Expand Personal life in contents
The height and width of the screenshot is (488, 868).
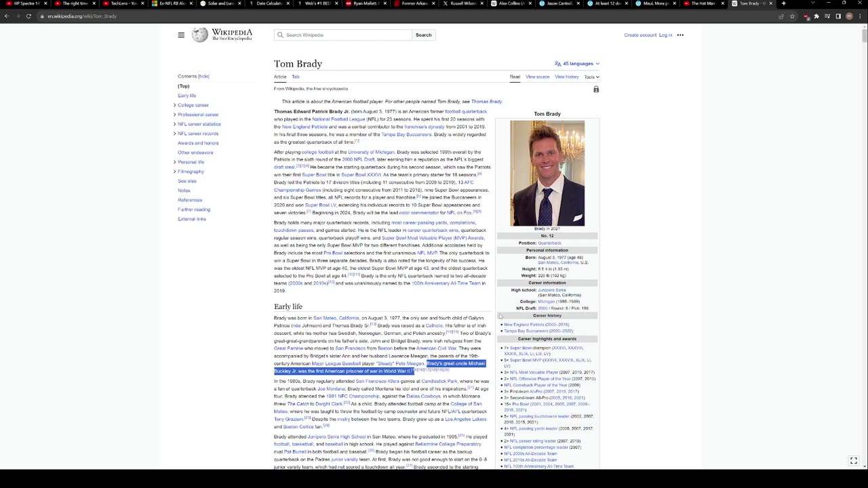click(174, 162)
